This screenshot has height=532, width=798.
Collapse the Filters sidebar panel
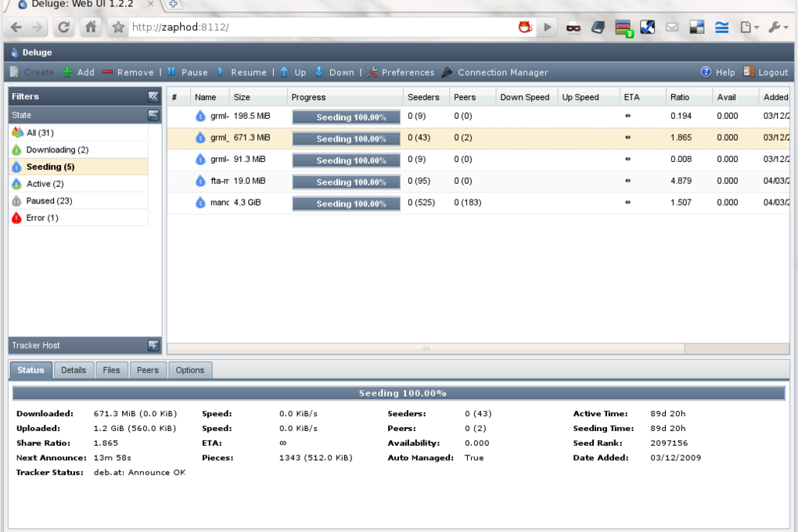(153, 96)
